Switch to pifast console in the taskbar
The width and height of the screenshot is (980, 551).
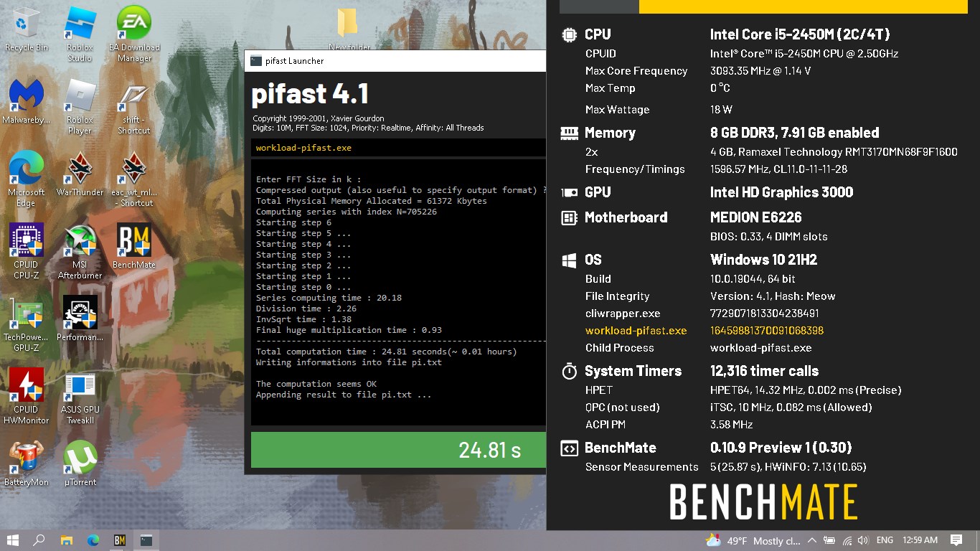146,540
